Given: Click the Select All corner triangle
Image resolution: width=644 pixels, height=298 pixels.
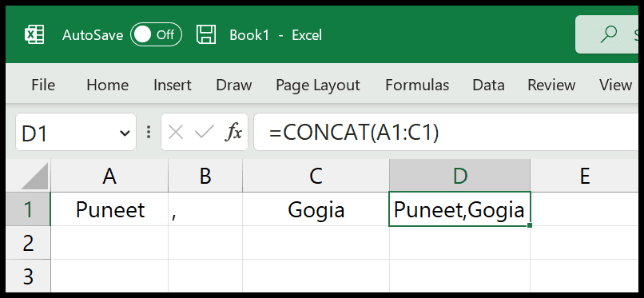Looking at the screenshot, I should (34, 176).
